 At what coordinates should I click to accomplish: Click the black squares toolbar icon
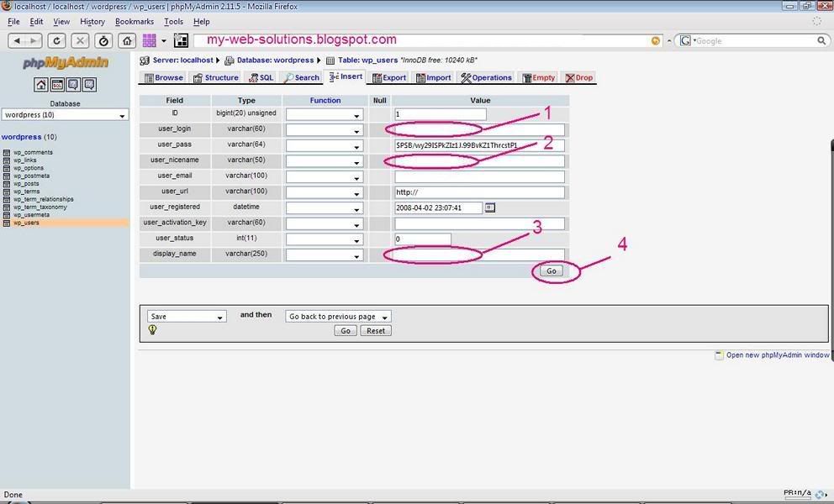pos(182,41)
